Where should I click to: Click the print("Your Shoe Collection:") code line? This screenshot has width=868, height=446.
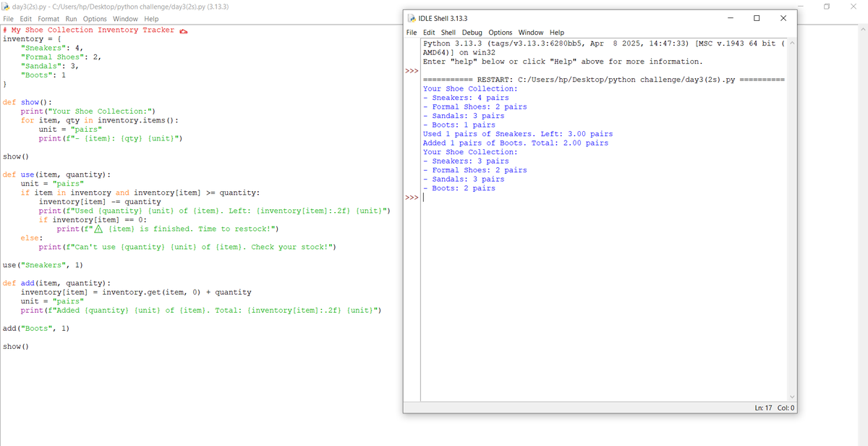(x=88, y=111)
